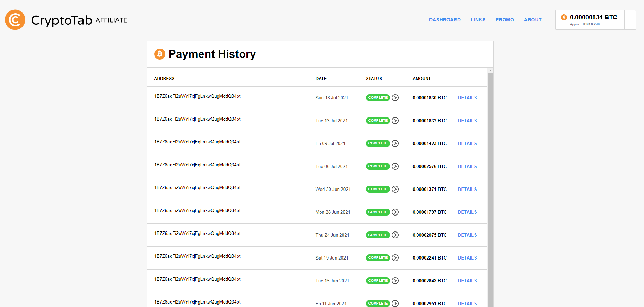644x307 pixels.
Task: Click COMPLETE badge on Wed 30 Jun 2021 row
Action: (378, 189)
